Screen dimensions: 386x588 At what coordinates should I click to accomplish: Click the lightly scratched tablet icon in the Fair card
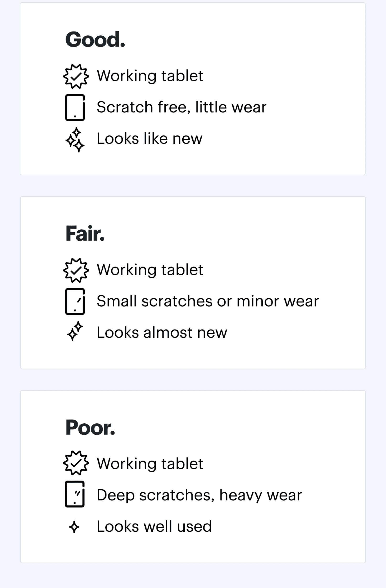point(75,302)
